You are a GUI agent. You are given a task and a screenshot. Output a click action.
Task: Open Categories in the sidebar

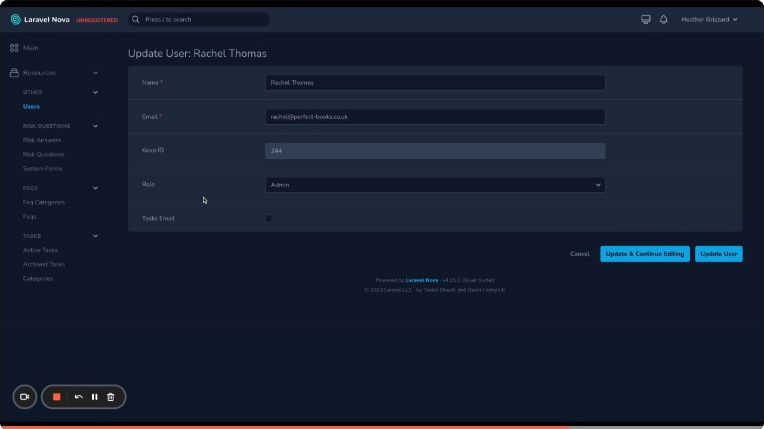pyautogui.click(x=38, y=278)
